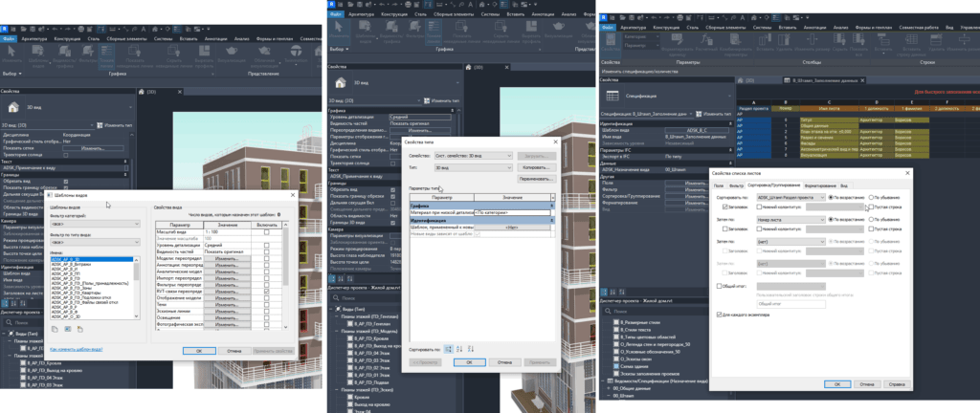Click Общий итог text field in sheet dialog

(791, 303)
